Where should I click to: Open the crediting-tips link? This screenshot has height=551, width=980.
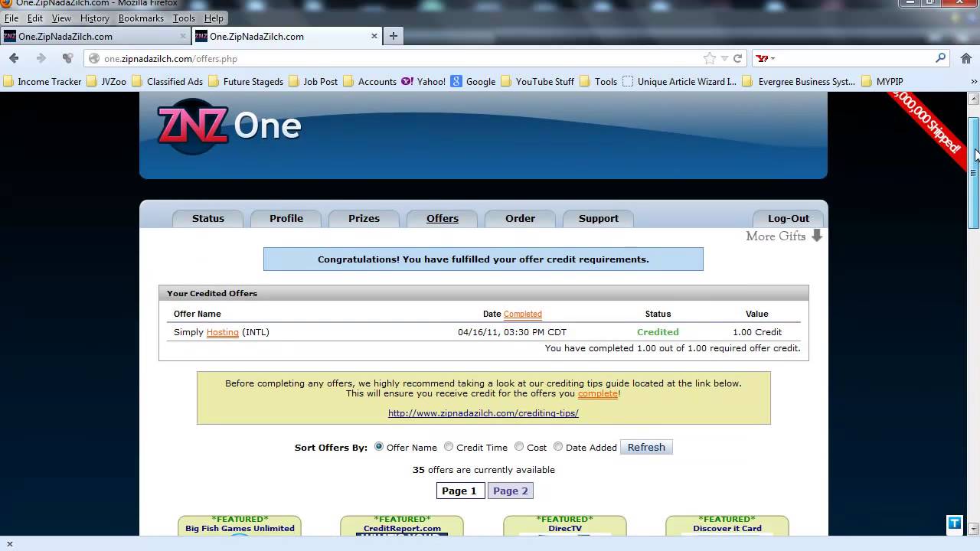tap(483, 413)
